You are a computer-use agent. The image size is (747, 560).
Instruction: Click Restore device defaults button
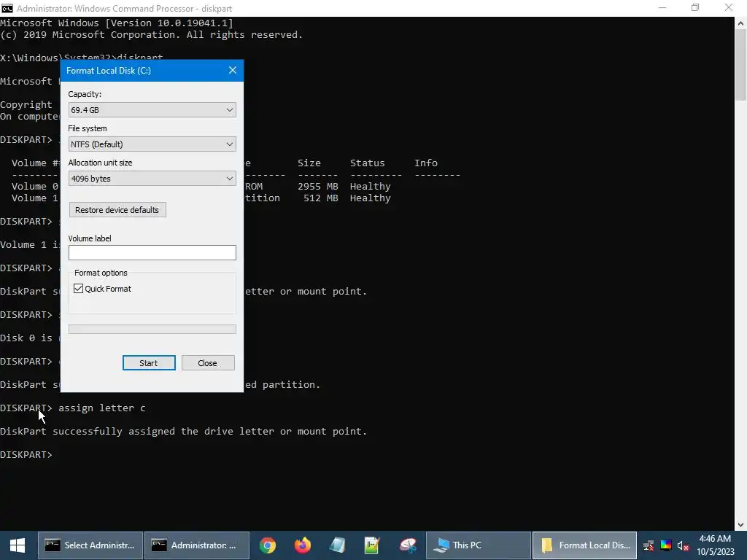(117, 210)
